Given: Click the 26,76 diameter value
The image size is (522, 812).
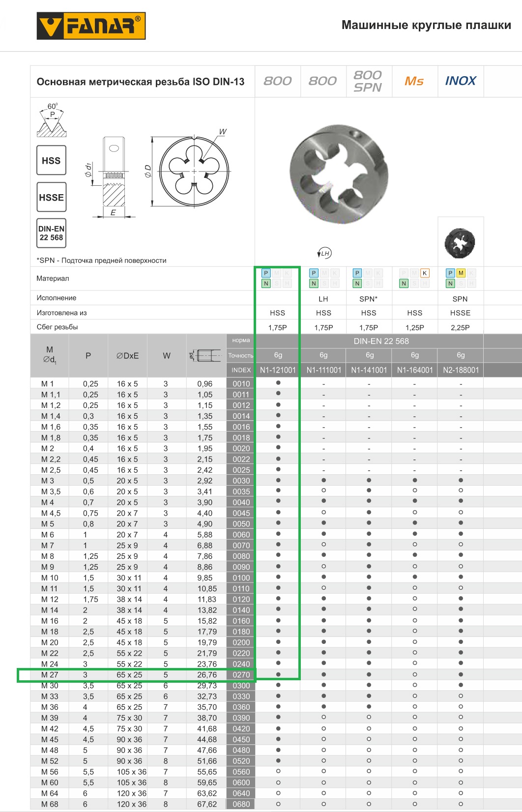Looking at the screenshot, I should click(x=207, y=675).
